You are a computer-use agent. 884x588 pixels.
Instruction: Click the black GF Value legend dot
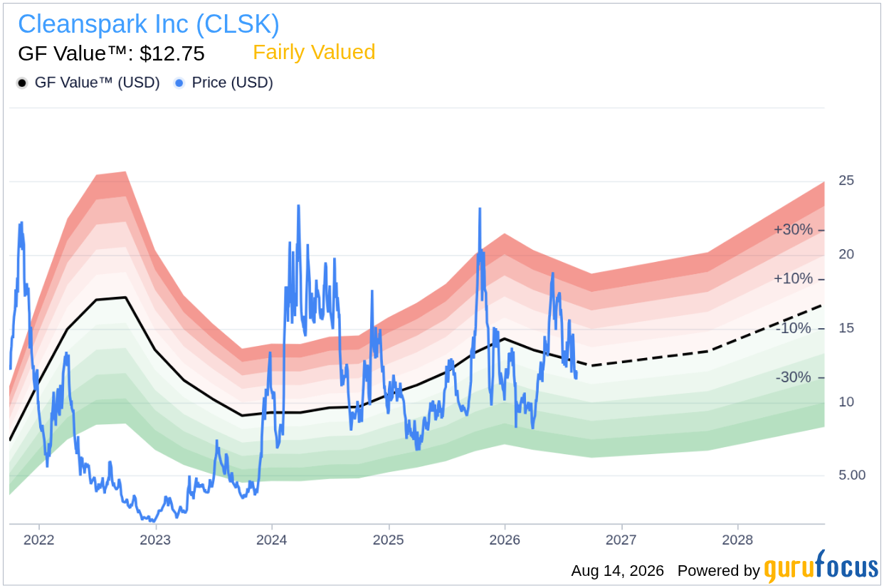point(22,83)
